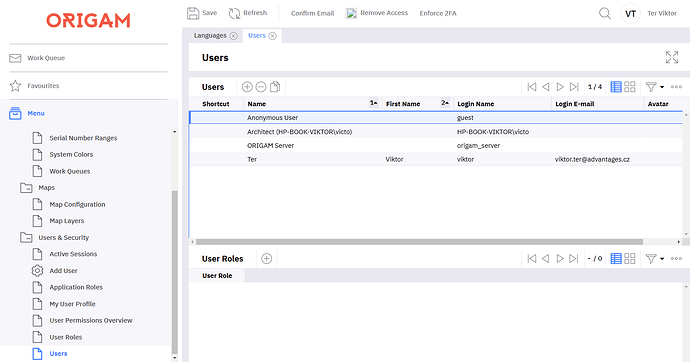Click Confirm Email button
Screen dimensions: 690x362
312,13
